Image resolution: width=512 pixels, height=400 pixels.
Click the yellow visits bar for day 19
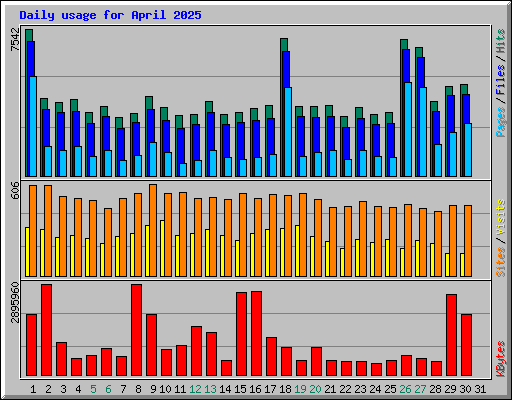click(297, 251)
